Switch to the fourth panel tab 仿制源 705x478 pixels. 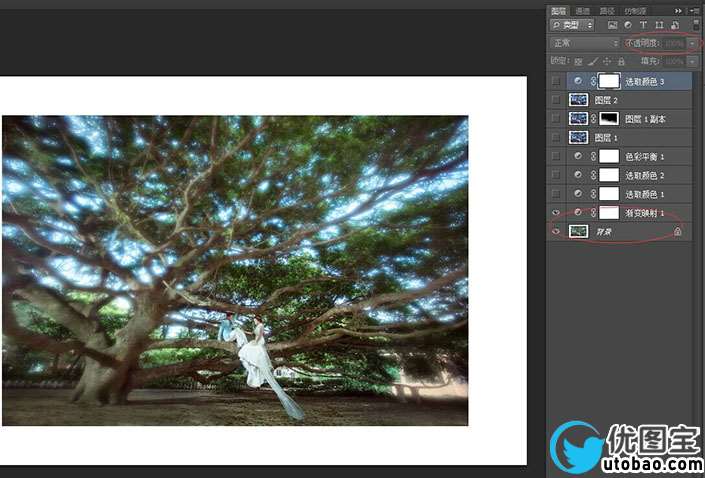[635, 11]
